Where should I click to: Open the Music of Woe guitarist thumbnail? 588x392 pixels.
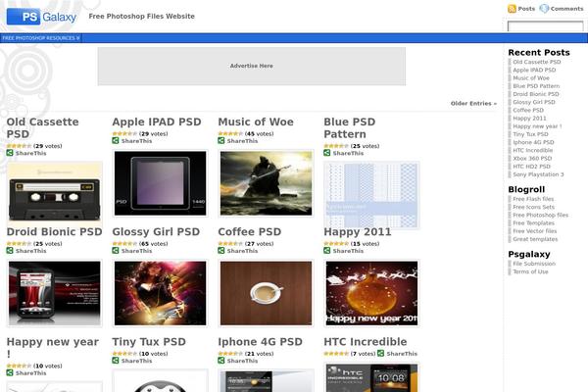(266, 183)
